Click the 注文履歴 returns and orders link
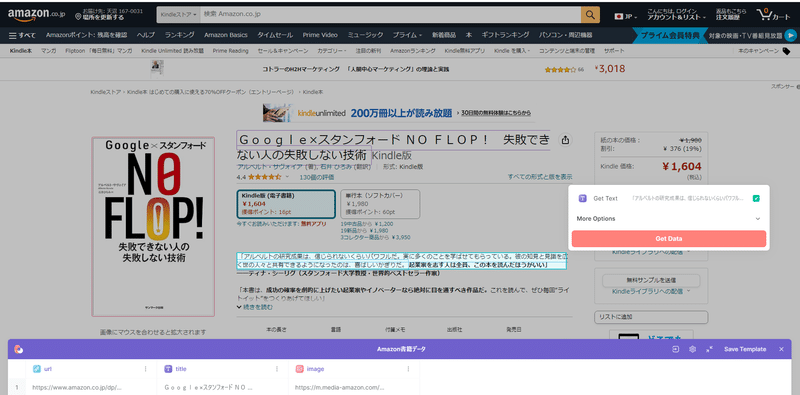Image resolution: width=800 pixels, height=395 pixels. click(731, 14)
